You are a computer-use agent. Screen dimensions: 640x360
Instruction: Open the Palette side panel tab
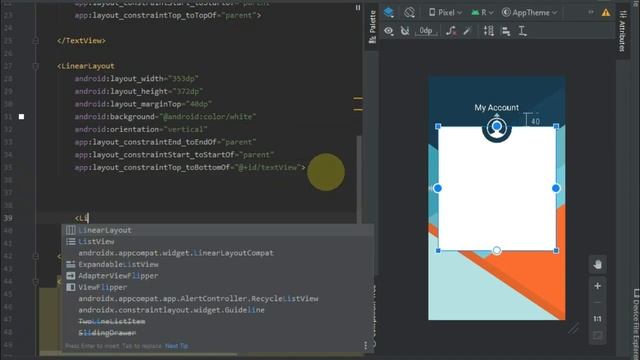click(x=372, y=27)
